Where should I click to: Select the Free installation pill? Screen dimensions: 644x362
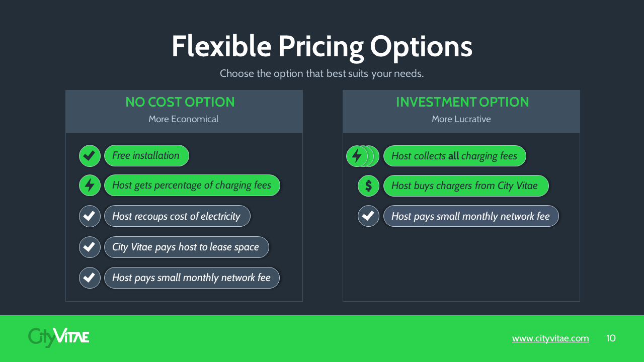click(146, 156)
